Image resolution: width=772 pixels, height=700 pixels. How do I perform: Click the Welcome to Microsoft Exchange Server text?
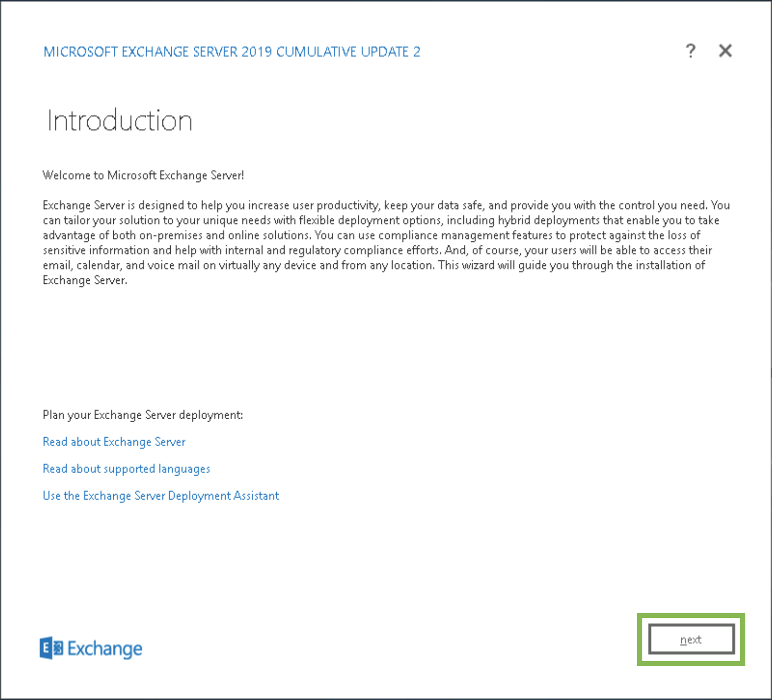pyautogui.click(x=144, y=175)
